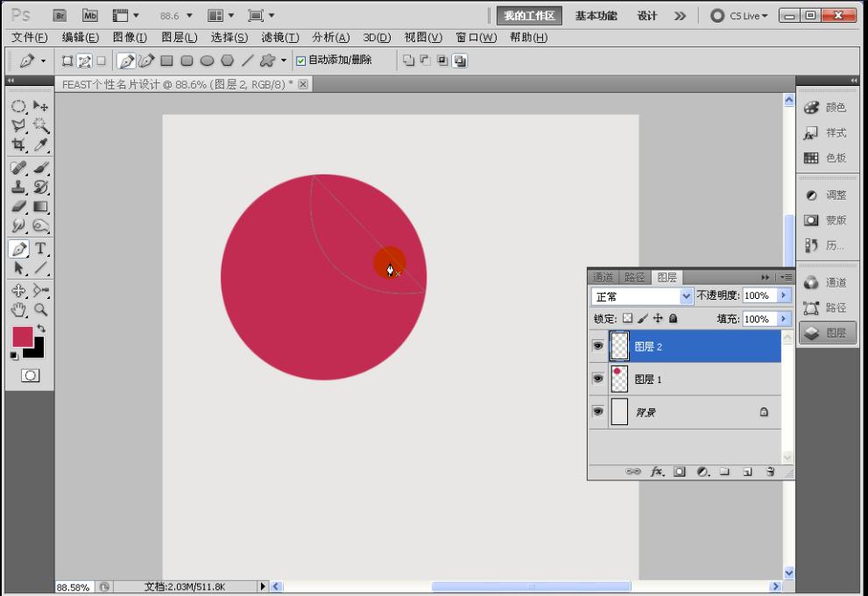Open the layer styles fx icon

(657, 472)
